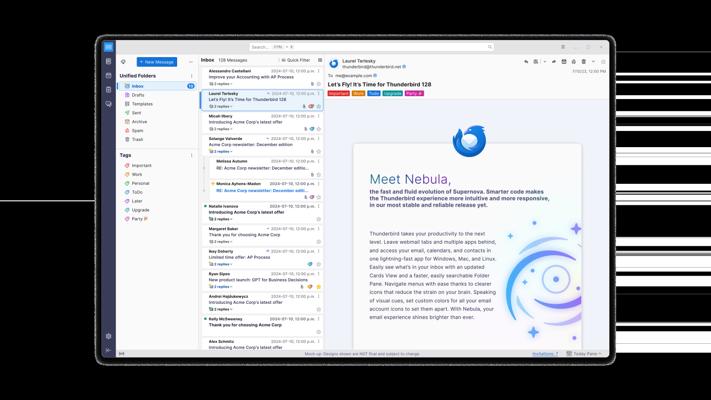This screenshot has height=400, width=711.
Task: Collapse the Solange Valverde thread replies
Action: click(221, 151)
